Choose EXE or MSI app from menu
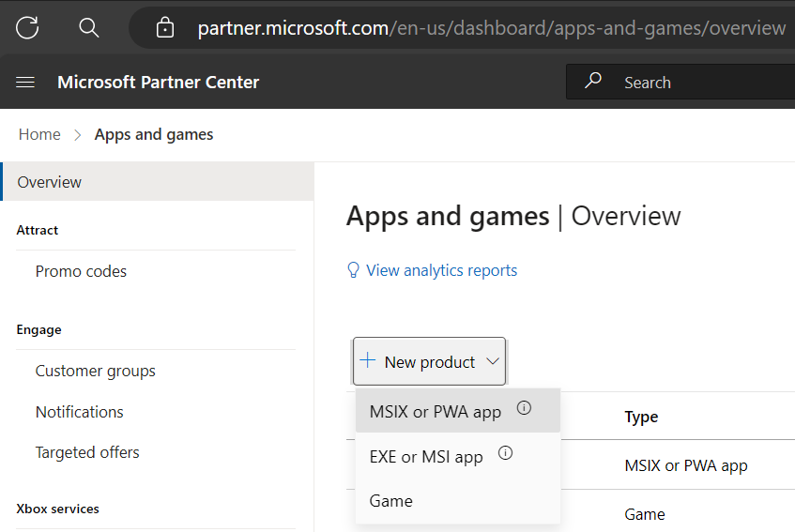This screenshot has width=795, height=532. 458,456
